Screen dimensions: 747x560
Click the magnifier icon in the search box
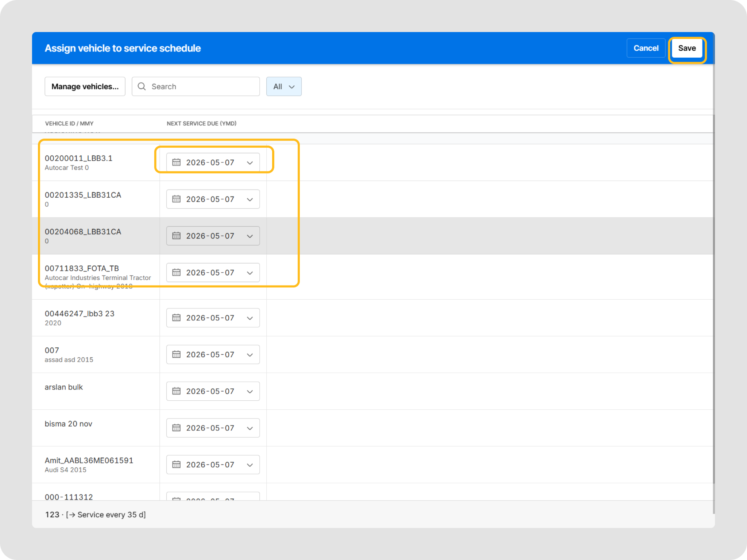[x=142, y=86]
